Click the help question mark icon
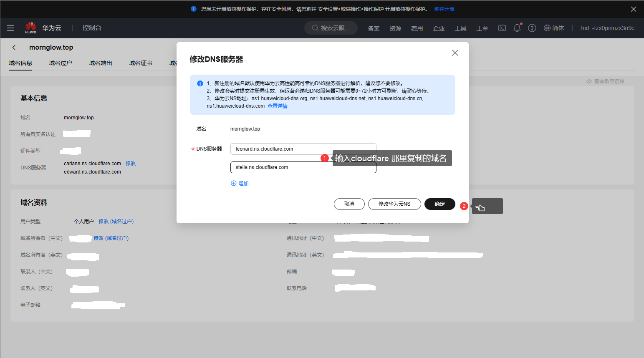644x358 pixels. 532,28
